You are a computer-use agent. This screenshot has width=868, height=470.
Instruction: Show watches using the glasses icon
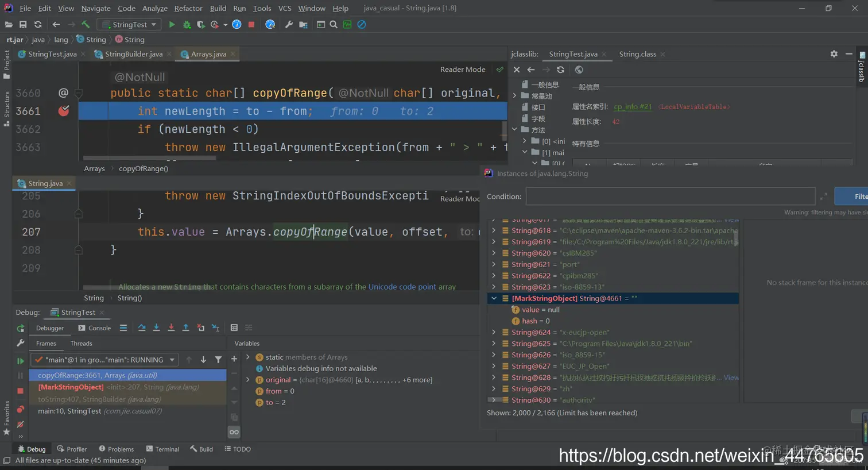pyautogui.click(x=234, y=432)
